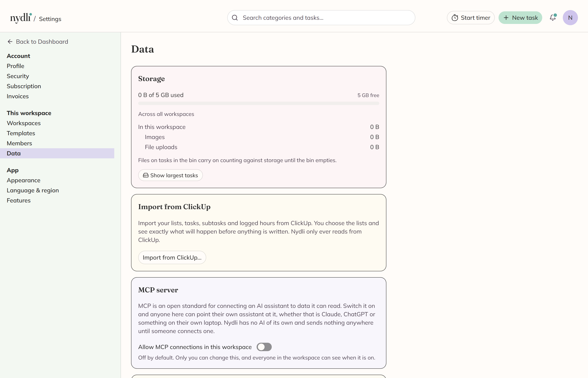This screenshot has height=378, width=588.
Task: Toggle Allow MCP connections switch
Action: click(x=264, y=347)
